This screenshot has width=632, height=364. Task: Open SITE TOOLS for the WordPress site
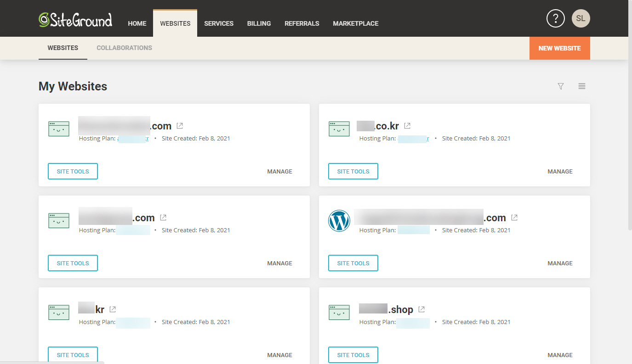click(353, 263)
